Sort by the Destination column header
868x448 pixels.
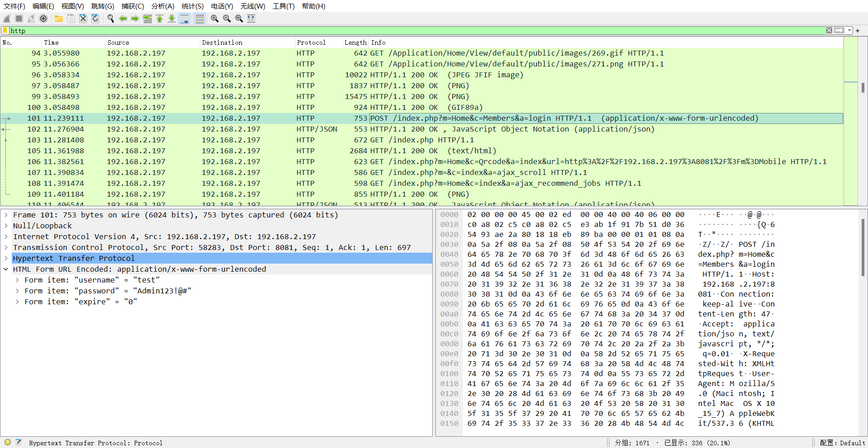[x=247, y=42]
